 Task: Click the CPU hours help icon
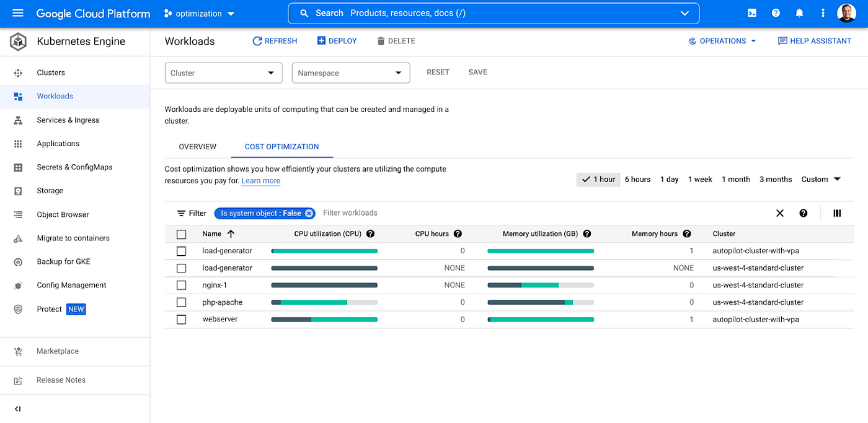click(x=458, y=234)
